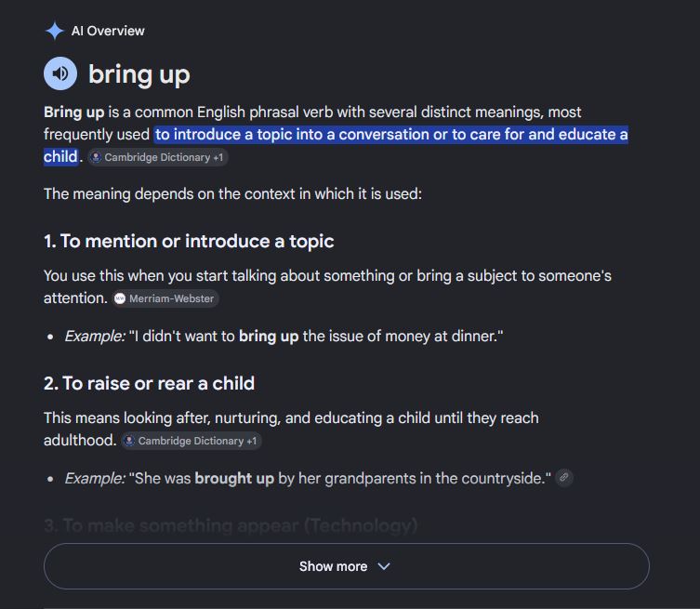Open the Merriam-Webster source chip
The width and height of the screenshot is (700, 609).
(x=165, y=298)
